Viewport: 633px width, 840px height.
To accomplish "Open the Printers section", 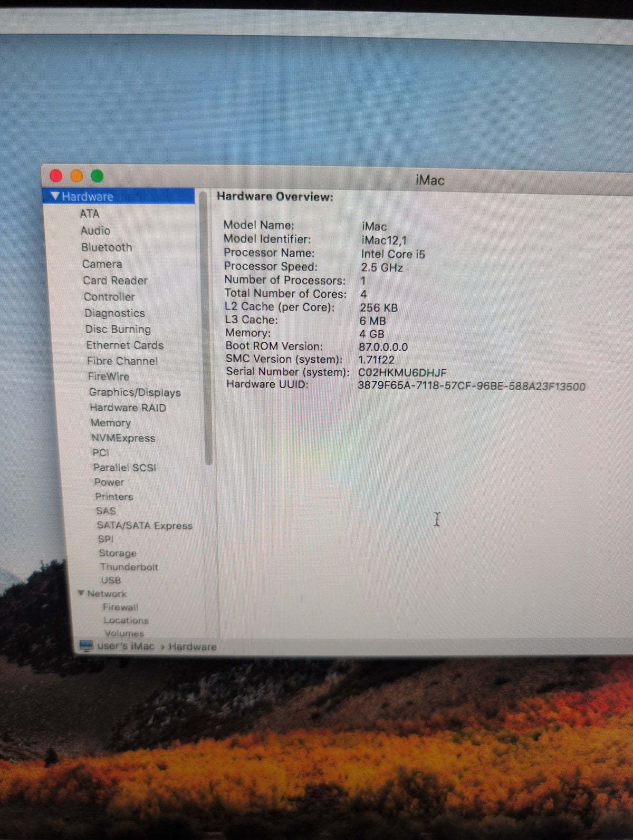I will [x=114, y=496].
